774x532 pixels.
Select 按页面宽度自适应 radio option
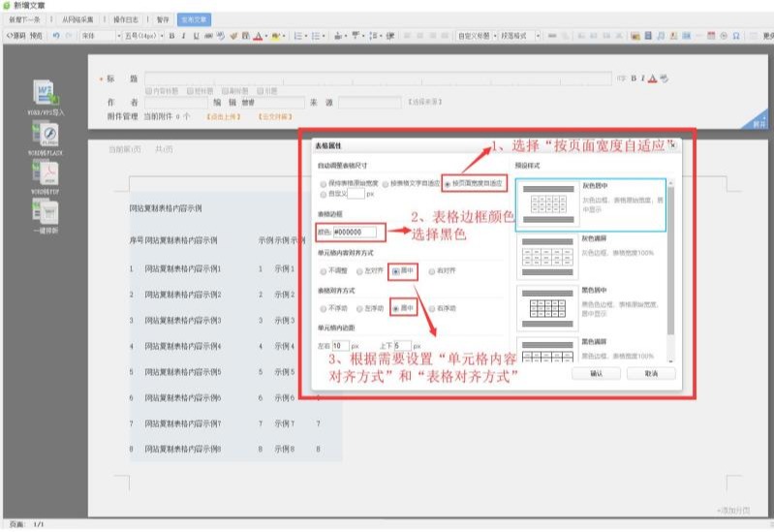[x=447, y=183]
